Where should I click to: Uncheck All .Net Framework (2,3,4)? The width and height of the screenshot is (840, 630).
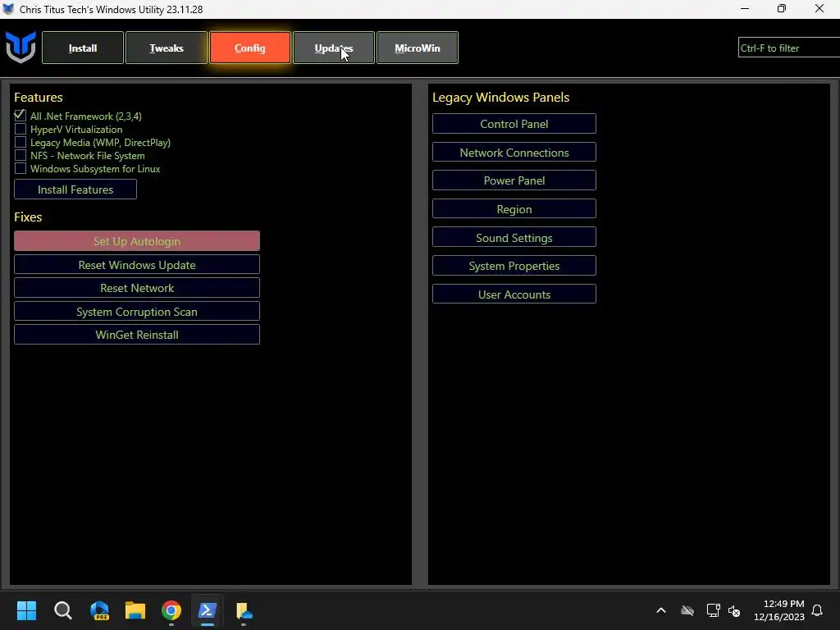[x=21, y=116]
